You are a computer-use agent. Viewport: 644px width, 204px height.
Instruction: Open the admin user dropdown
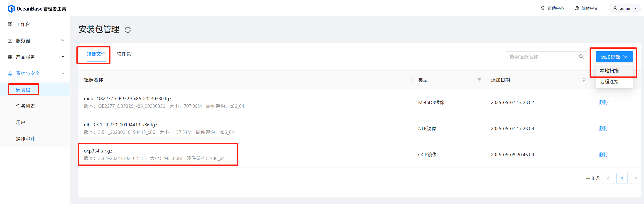coord(625,8)
